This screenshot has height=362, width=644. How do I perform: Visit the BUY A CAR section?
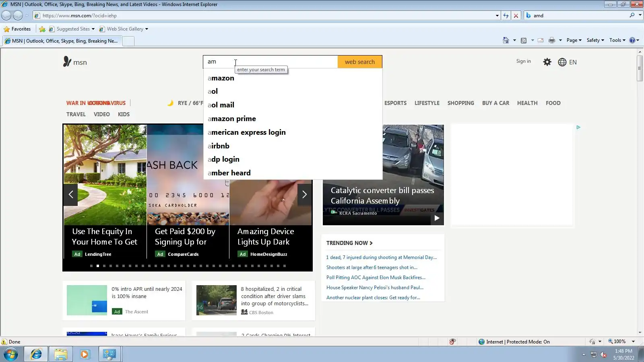495,103
